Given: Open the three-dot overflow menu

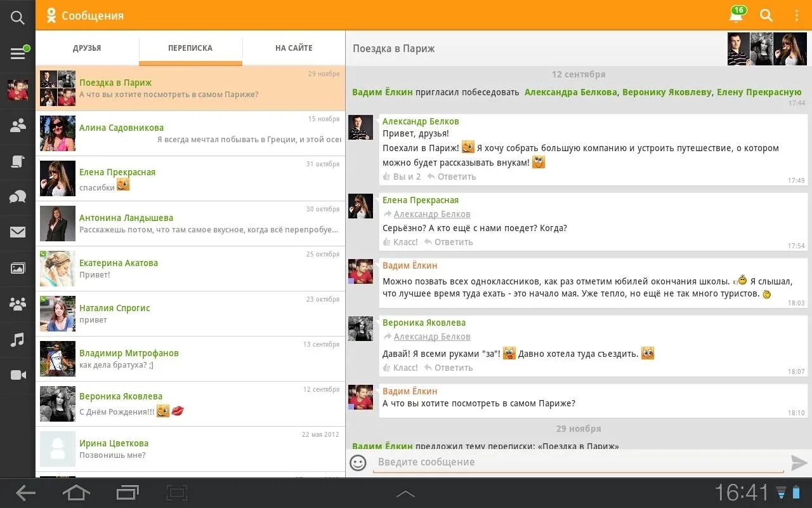Looking at the screenshot, I should pos(797,15).
